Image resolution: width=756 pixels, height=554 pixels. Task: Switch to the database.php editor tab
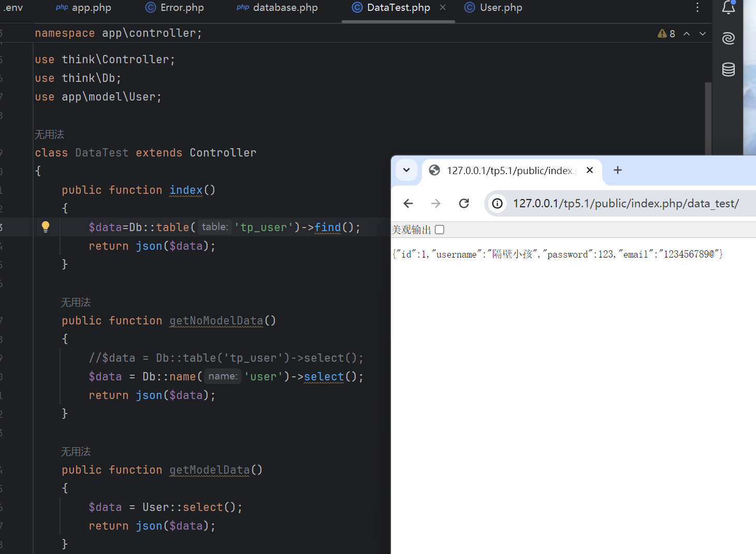277,8
